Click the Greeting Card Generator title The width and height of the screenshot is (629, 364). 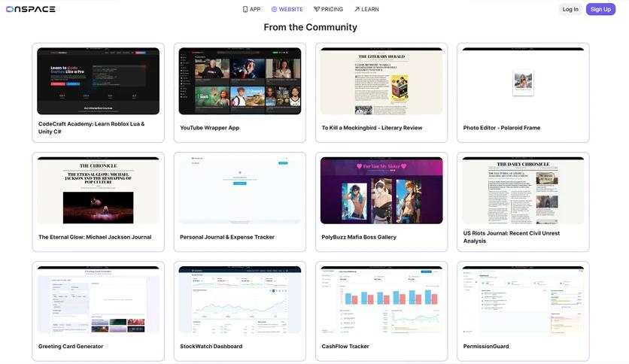71,347
